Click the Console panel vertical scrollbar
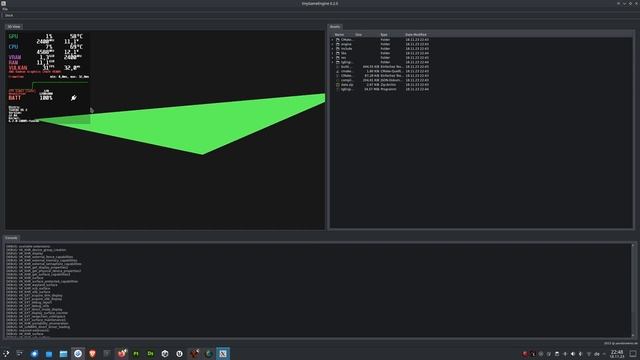This screenshot has height=360, width=640. coord(633,291)
